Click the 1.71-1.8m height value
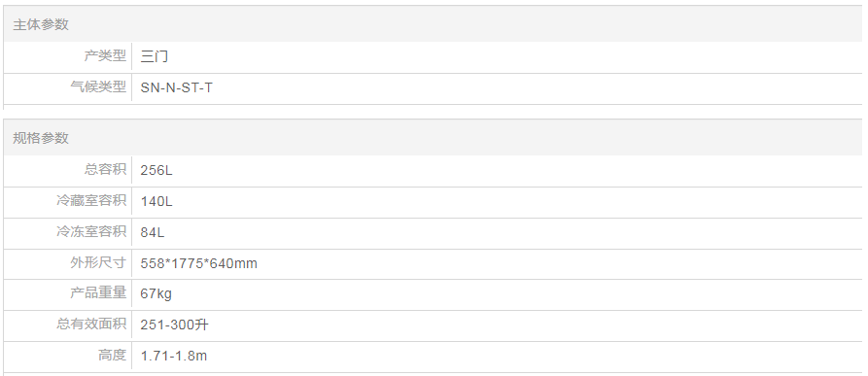The height and width of the screenshot is (376, 868). click(x=174, y=356)
